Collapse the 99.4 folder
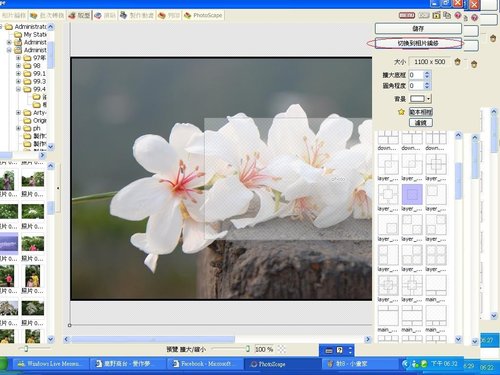500x375 pixels. pos(18,89)
